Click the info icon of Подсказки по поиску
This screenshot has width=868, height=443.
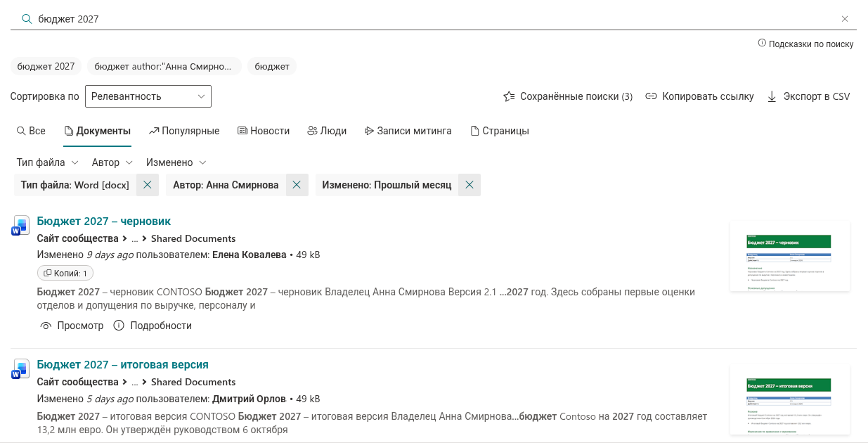(x=762, y=44)
